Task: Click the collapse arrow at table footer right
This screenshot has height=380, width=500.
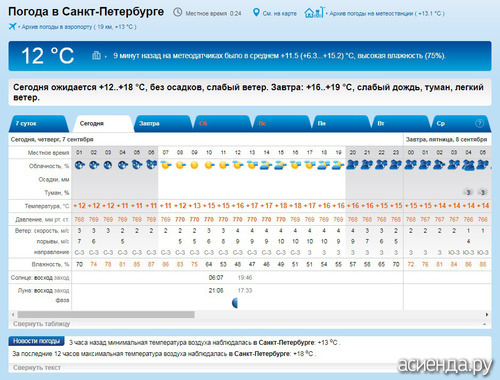Action: pos(484,324)
